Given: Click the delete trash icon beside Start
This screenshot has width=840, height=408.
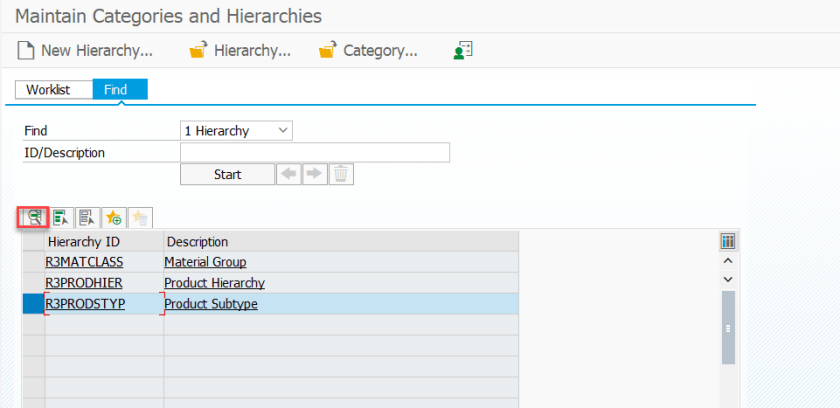Looking at the screenshot, I should tap(341, 174).
